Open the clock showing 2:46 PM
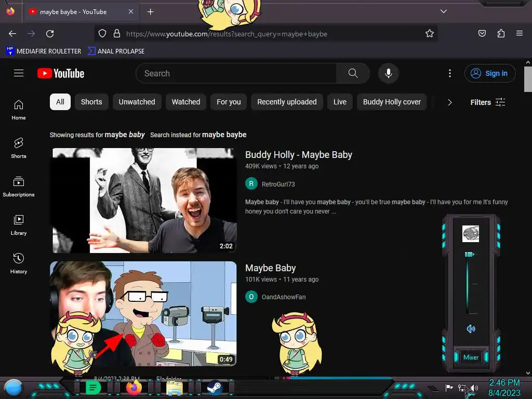The image size is (532, 399). pyautogui.click(x=504, y=388)
